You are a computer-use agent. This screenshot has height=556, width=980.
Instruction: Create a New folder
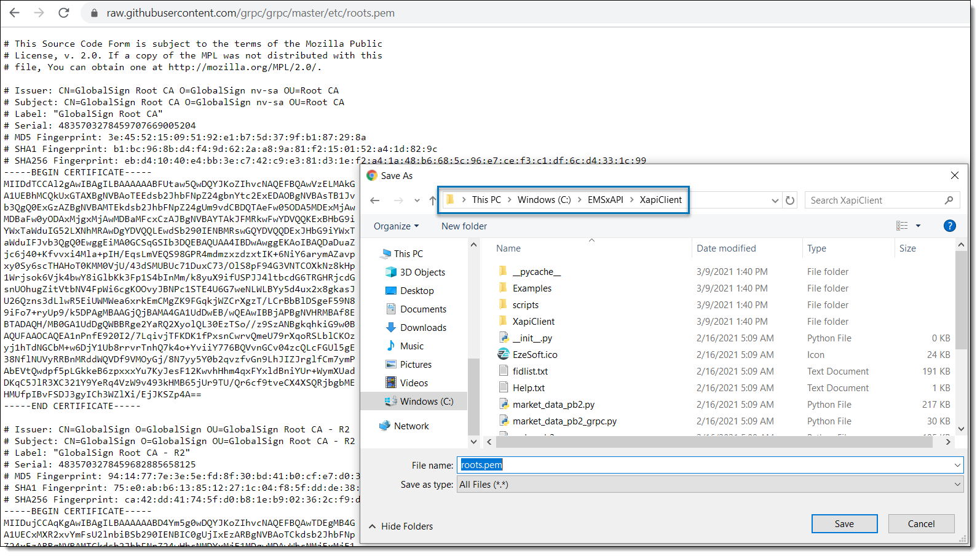pyautogui.click(x=464, y=226)
